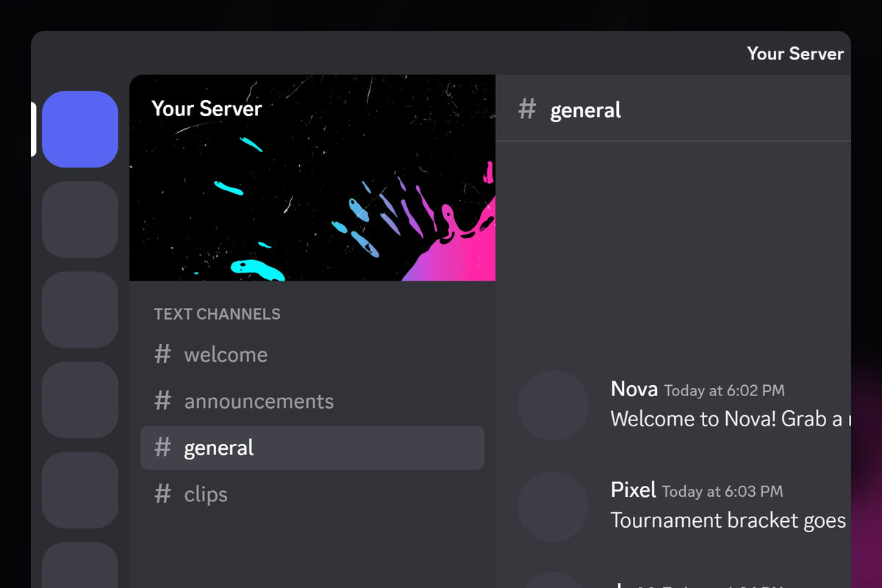
Task: Click the Pixel username in chat
Action: tap(634, 490)
